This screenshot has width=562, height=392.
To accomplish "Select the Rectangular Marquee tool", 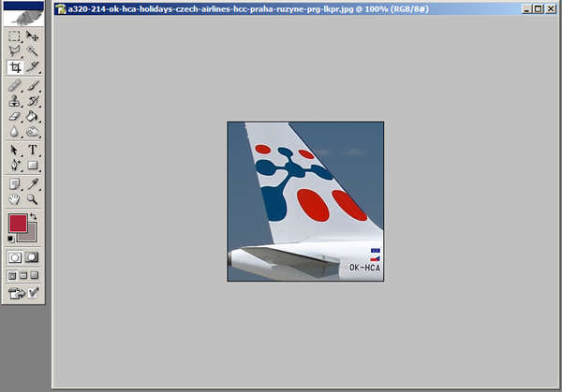I will click(14, 36).
